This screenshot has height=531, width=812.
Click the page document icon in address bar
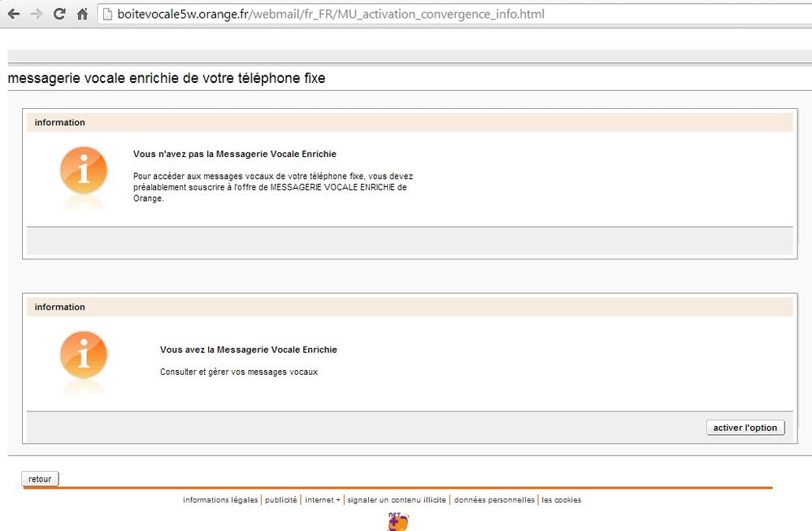[107, 14]
